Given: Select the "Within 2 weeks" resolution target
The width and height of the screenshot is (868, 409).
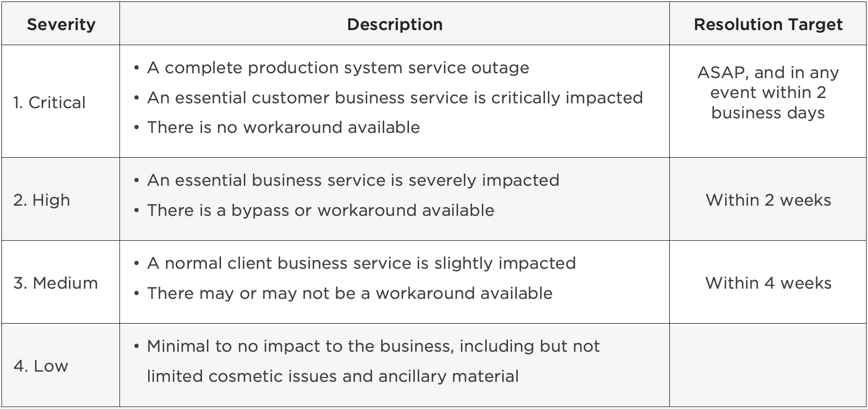Looking at the screenshot, I should tap(768, 200).
